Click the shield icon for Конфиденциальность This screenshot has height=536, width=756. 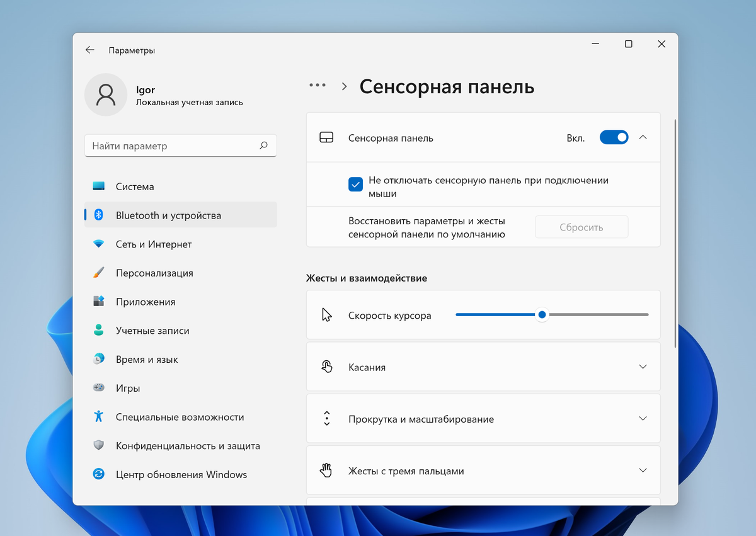(x=99, y=445)
